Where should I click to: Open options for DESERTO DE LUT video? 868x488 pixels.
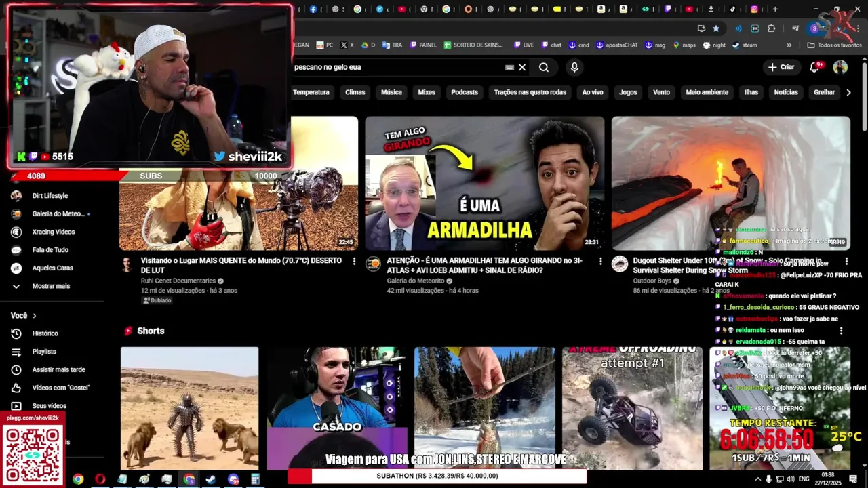(354, 261)
